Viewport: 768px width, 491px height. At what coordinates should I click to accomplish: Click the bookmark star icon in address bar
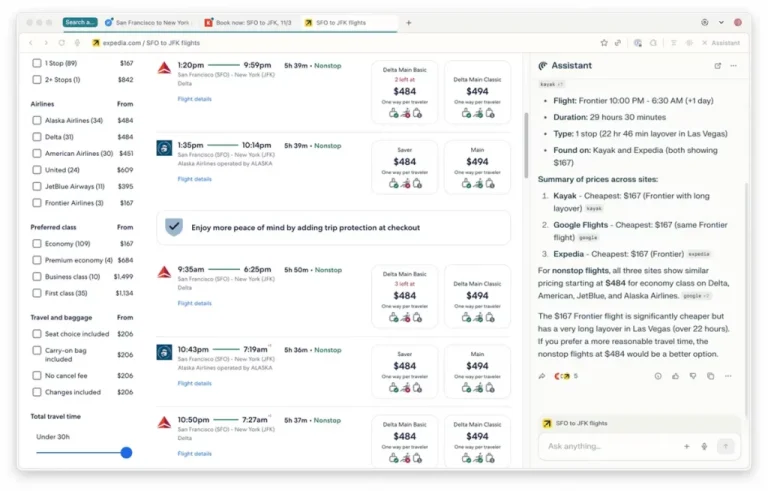pyautogui.click(x=604, y=43)
